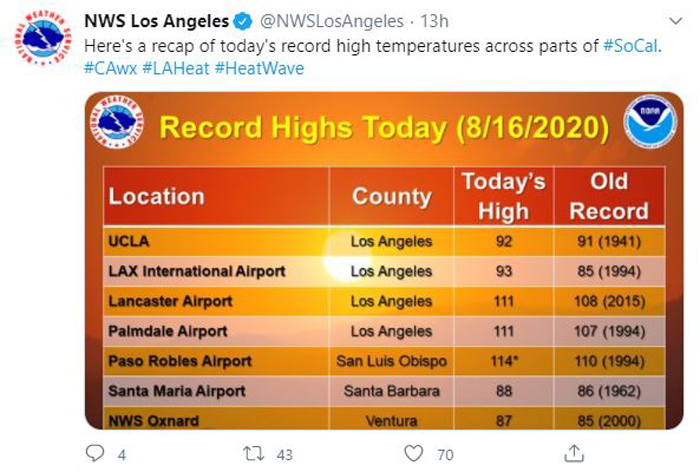This screenshot has height=472, width=700.
Task: Open the #HeatWave hashtag
Action: click(x=259, y=68)
